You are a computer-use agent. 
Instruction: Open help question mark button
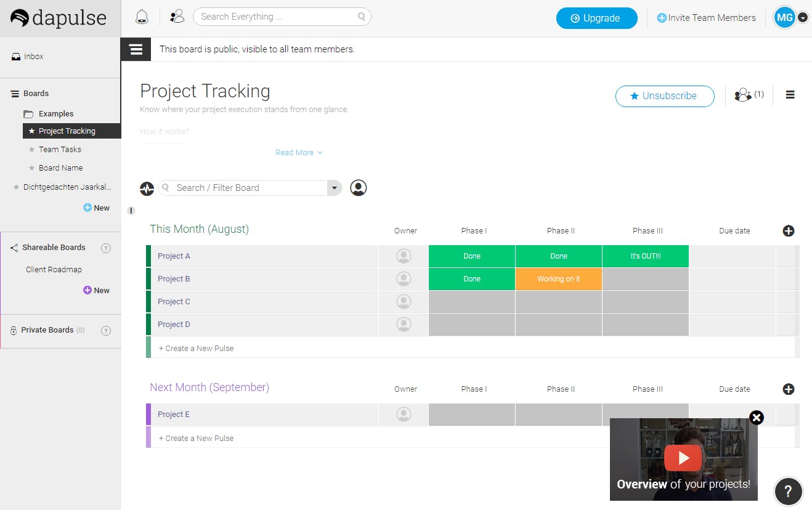pyautogui.click(x=788, y=492)
